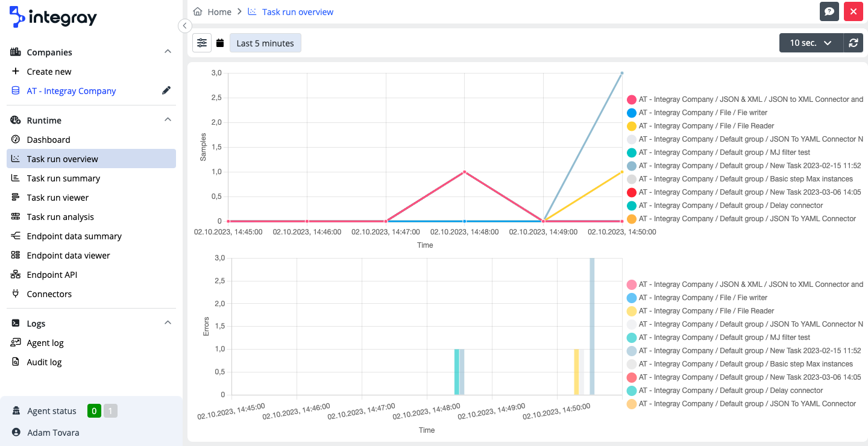Click the Last 5 minutes button

coord(265,43)
